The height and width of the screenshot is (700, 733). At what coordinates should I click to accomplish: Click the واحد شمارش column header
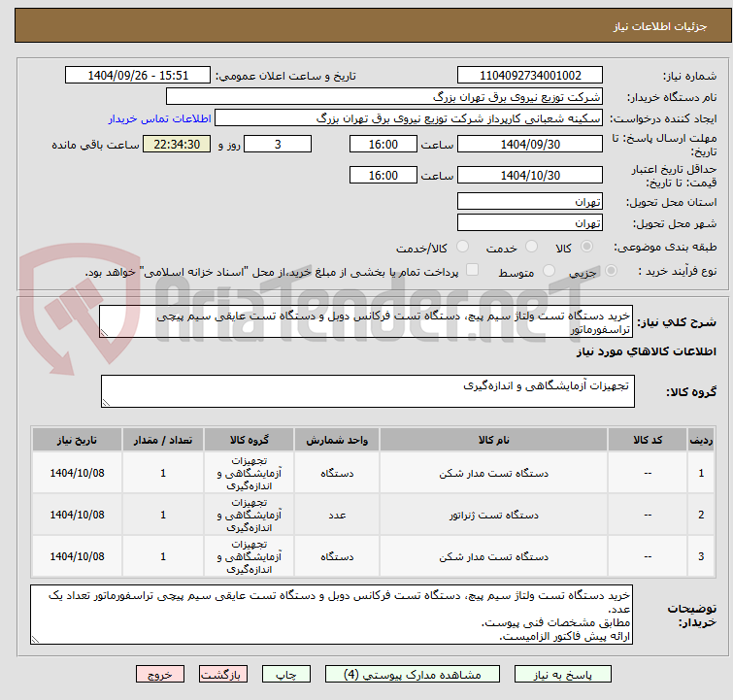(337, 440)
